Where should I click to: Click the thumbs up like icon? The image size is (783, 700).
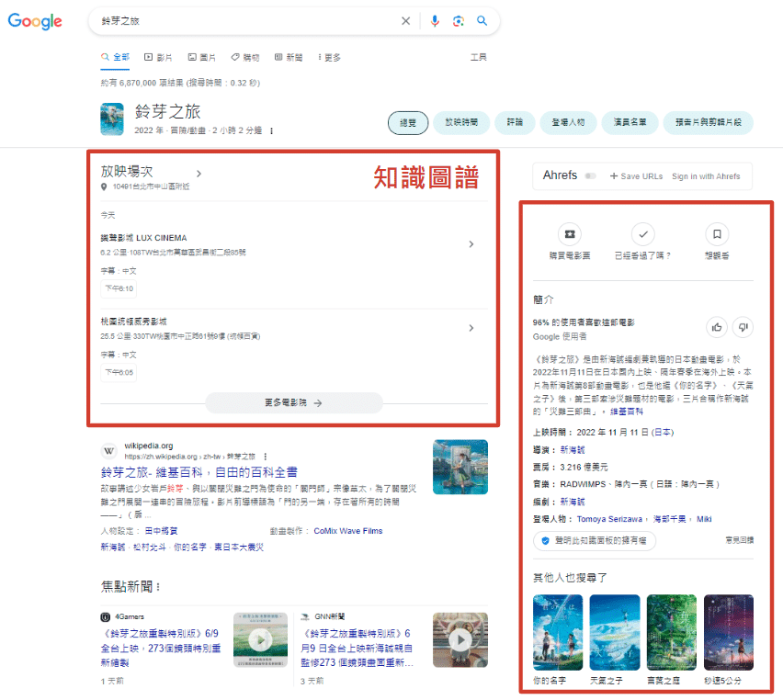tap(716, 327)
